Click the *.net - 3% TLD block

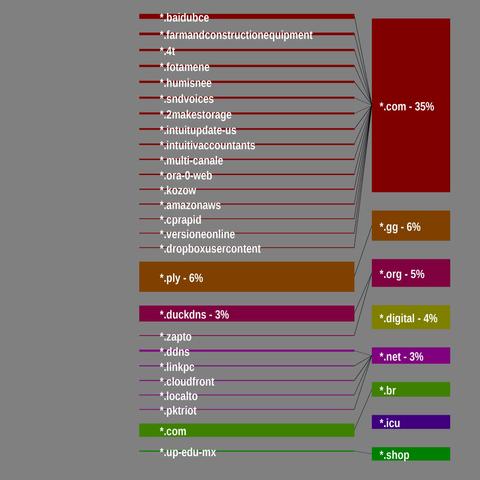coord(411,356)
